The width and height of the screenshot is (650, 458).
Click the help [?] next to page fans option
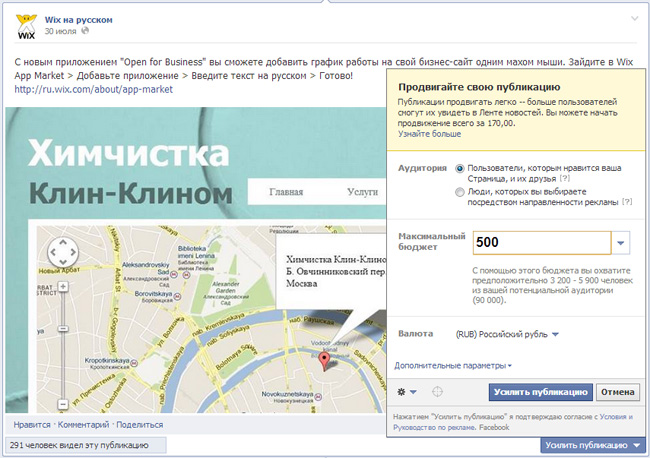565,179
